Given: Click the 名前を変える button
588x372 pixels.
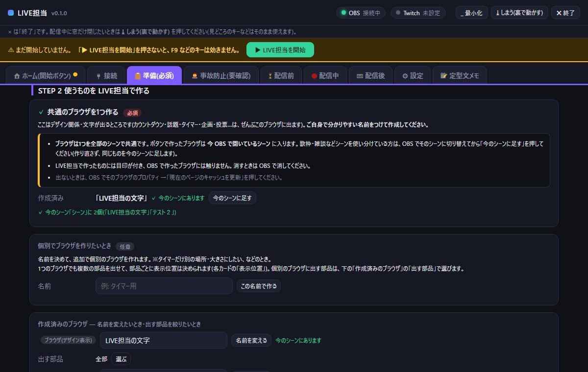Looking at the screenshot, I should pos(251,340).
